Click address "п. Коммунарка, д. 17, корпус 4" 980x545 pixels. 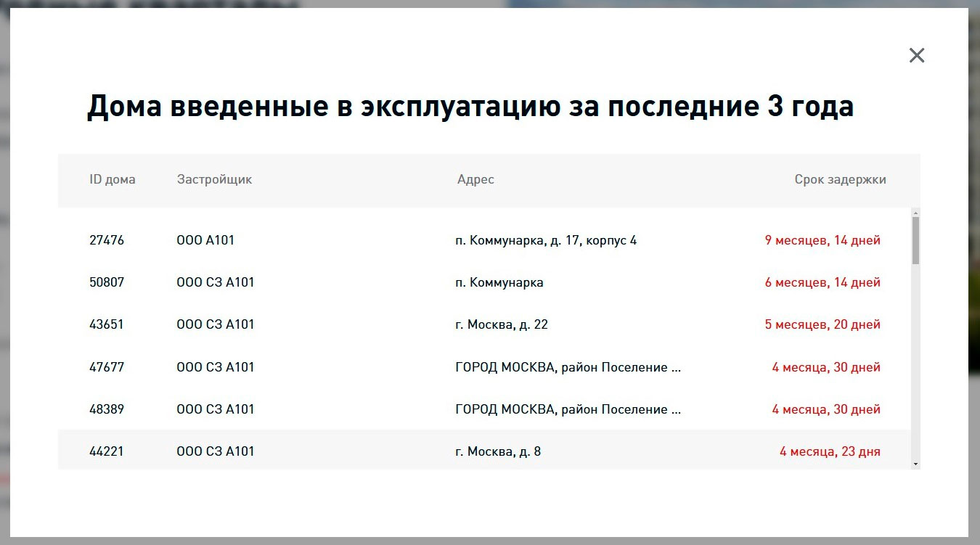pos(546,240)
